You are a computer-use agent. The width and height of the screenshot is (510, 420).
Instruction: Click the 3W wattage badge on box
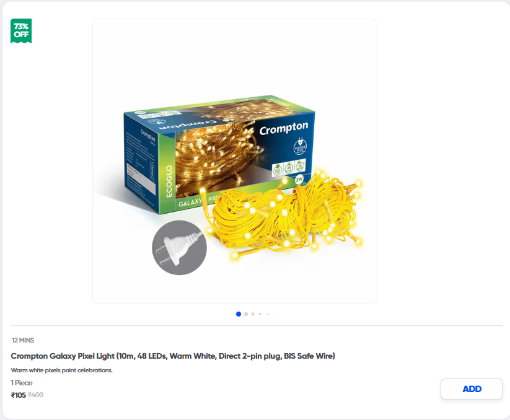[x=299, y=179]
